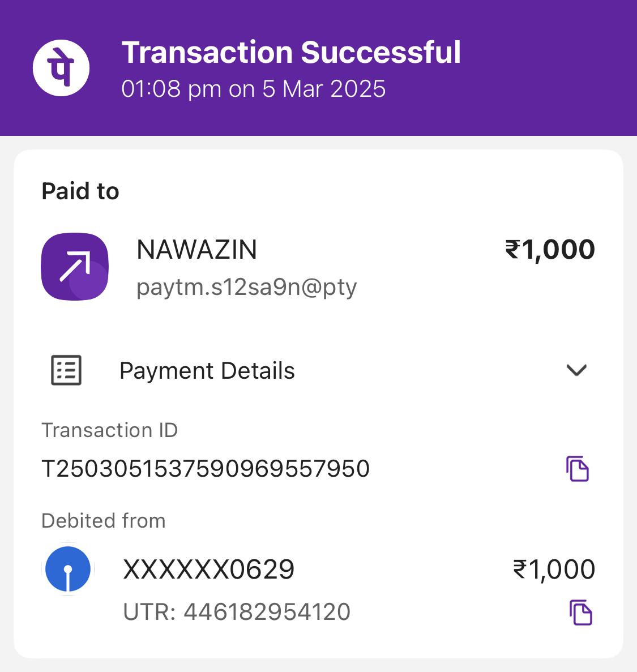The image size is (637, 672).
Task: Tap the SBI bank logo
Action: coord(68,569)
